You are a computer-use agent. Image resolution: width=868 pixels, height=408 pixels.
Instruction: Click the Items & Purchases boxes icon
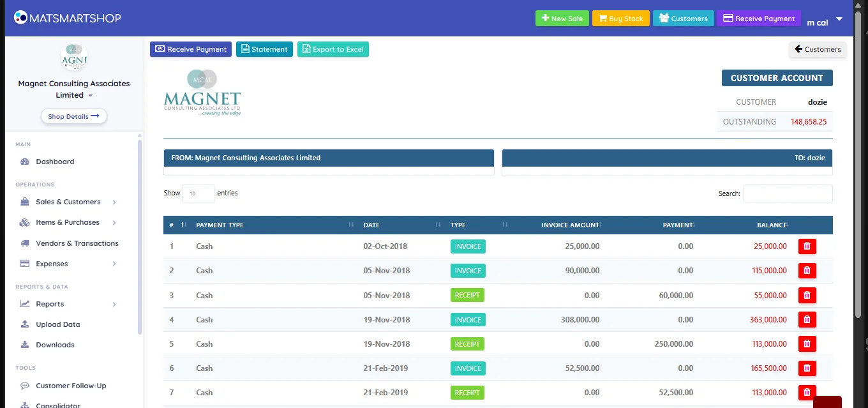25,222
